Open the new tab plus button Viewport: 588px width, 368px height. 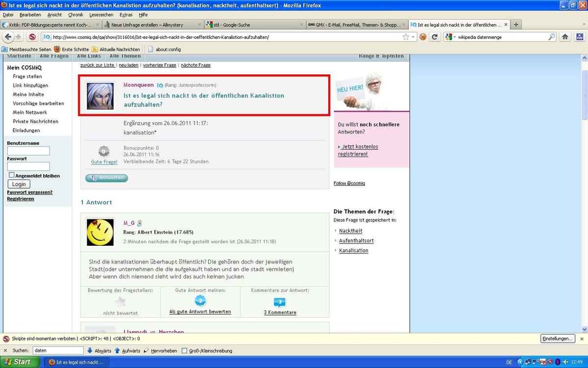[516, 25]
